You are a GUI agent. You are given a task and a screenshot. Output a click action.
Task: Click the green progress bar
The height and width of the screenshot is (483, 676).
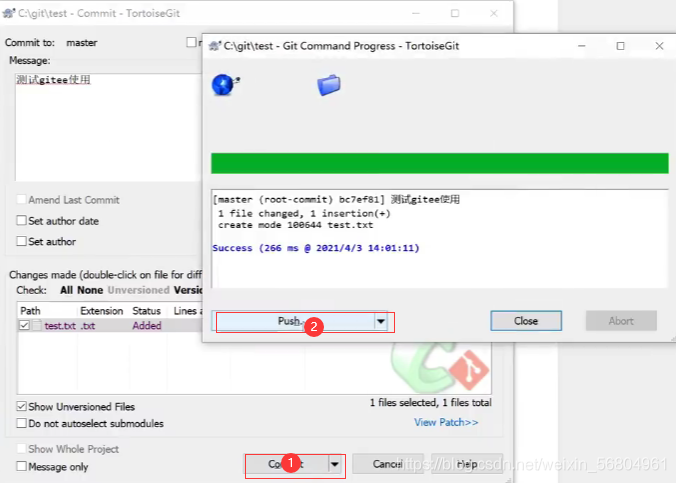coord(440,163)
